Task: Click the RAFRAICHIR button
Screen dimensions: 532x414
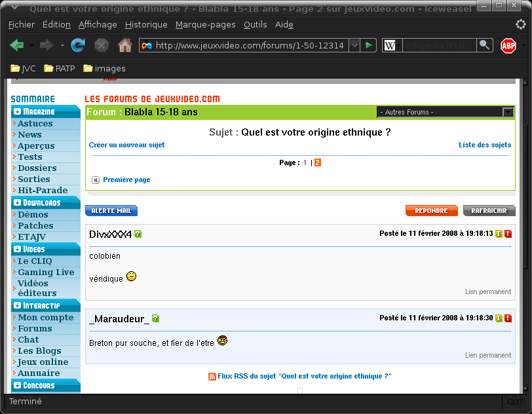Action: (489, 211)
